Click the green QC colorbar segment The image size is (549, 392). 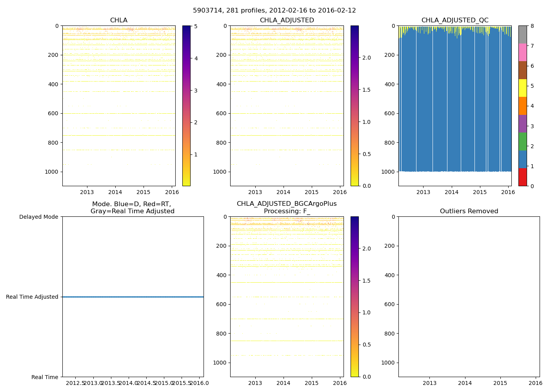(522, 142)
